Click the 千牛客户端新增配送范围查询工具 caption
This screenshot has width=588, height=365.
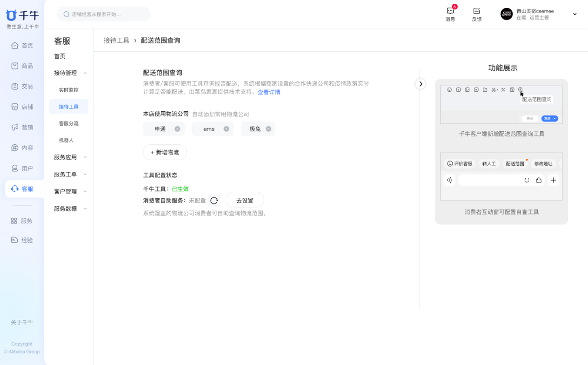click(501, 134)
